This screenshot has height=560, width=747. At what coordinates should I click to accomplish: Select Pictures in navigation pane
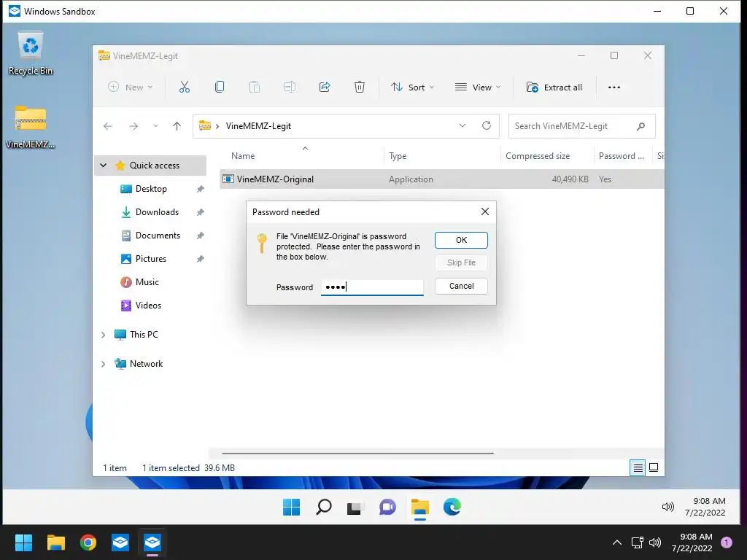(150, 259)
